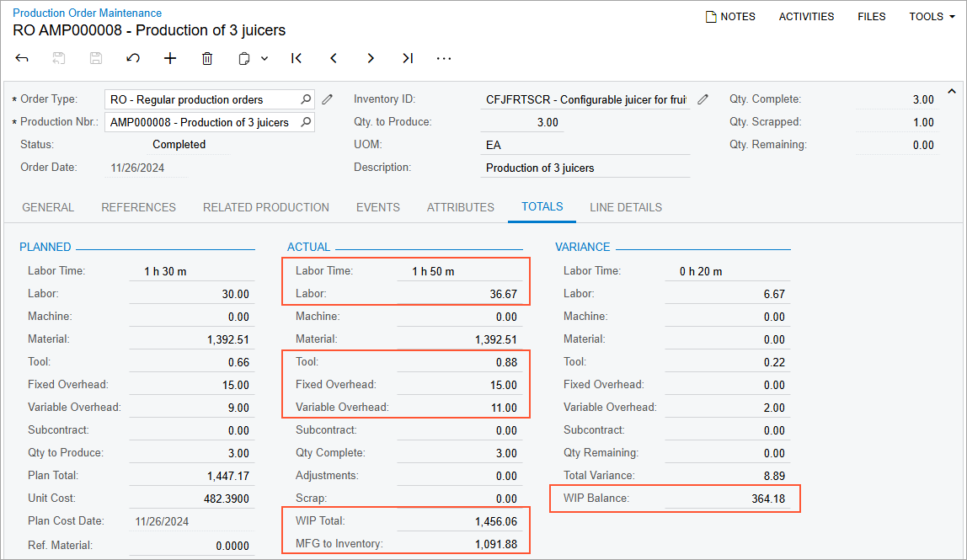Search for an Order Type using magnifier
Viewport: 967px width, 560px height.
306,99
